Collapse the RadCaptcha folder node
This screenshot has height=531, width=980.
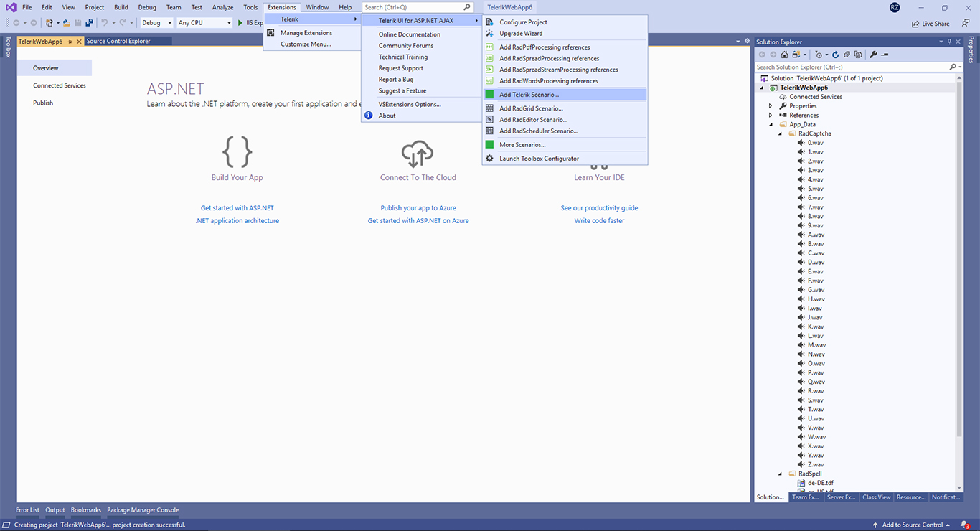pyautogui.click(x=780, y=133)
